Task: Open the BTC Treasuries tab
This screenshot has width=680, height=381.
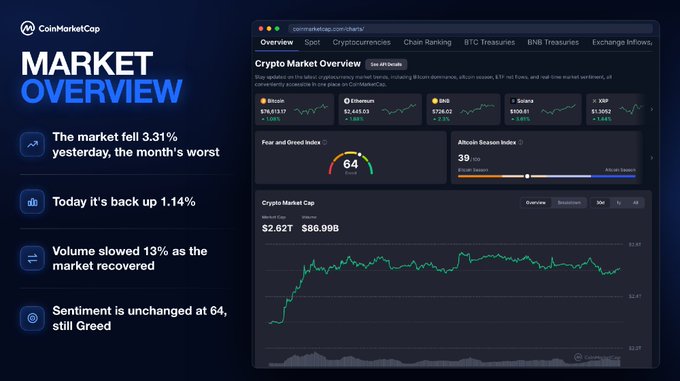Action: (489, 42)
